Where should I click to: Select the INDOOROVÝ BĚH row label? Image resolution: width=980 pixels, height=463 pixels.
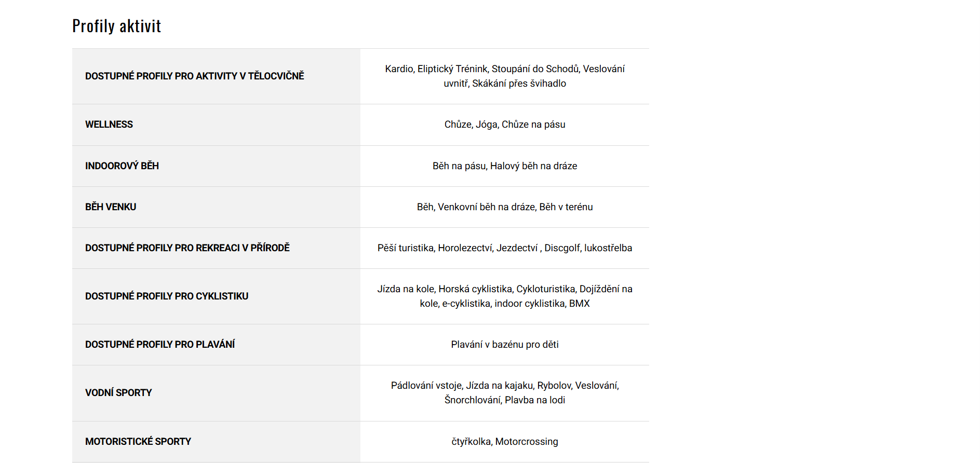pyautogui.click(x=122, y=166)
